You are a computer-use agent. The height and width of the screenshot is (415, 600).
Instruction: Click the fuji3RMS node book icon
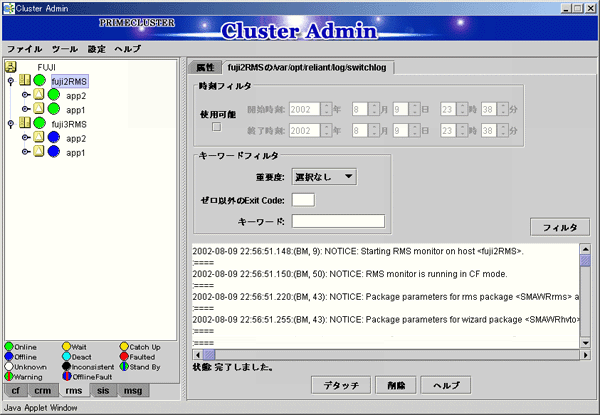click(x=25, y=123)
